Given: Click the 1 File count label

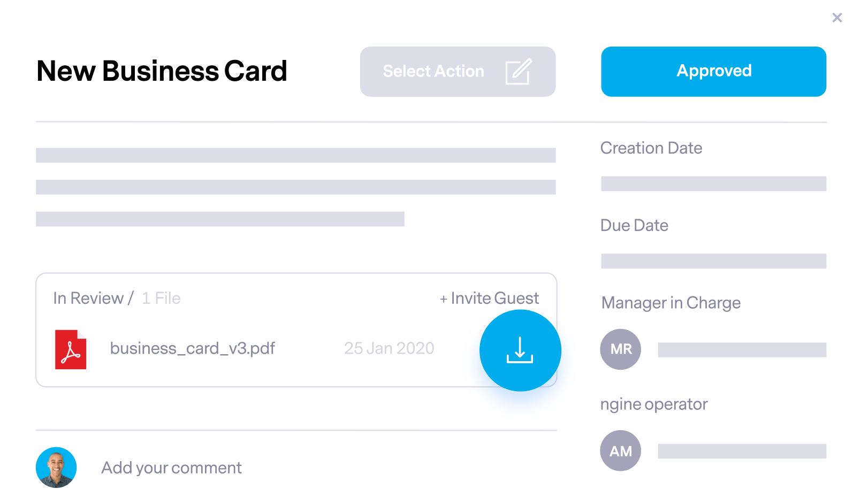Looking at the screenshot, I should click(161, 298).
